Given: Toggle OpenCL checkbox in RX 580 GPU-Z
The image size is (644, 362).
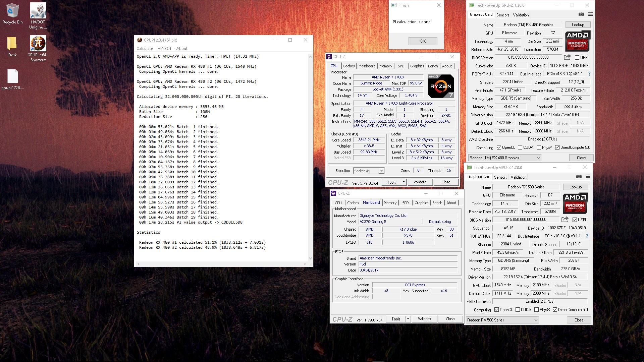Looking at the screenshot, I should (496, 310).
